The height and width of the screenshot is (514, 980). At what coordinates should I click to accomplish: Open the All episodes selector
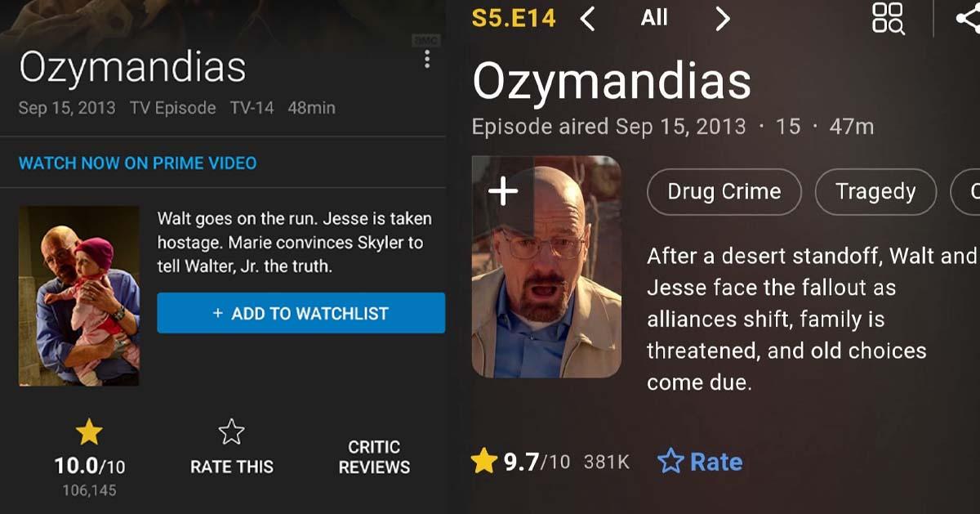[654, 18]
